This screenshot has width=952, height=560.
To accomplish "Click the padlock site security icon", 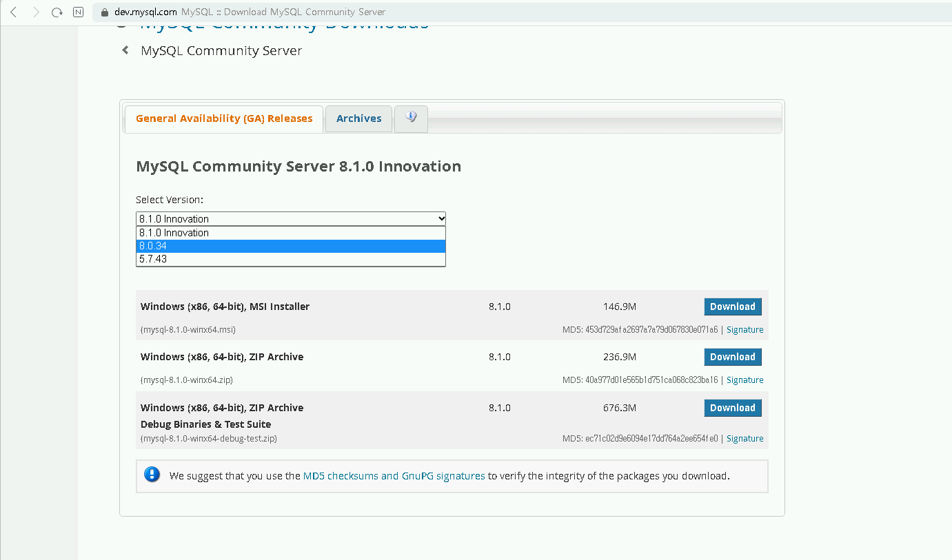I will (x=105, y=12).
